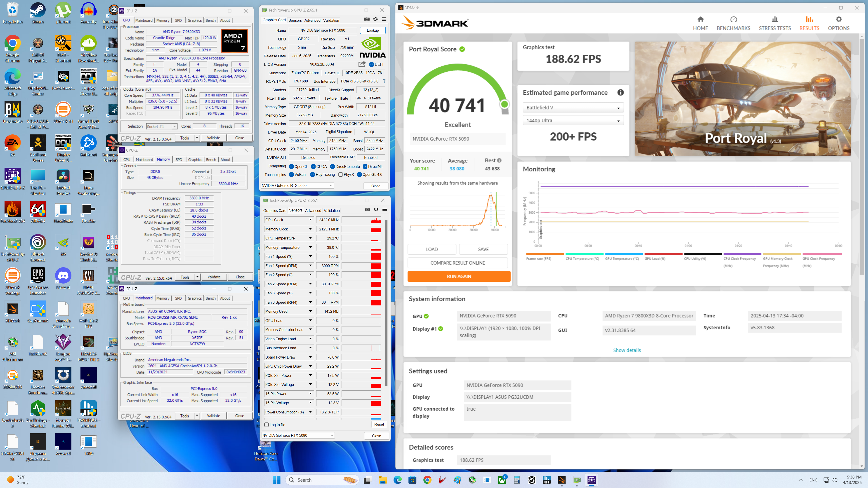Click camera icon in GPU-Z Sensors window

pyautogui.click(x=368, y=209)
